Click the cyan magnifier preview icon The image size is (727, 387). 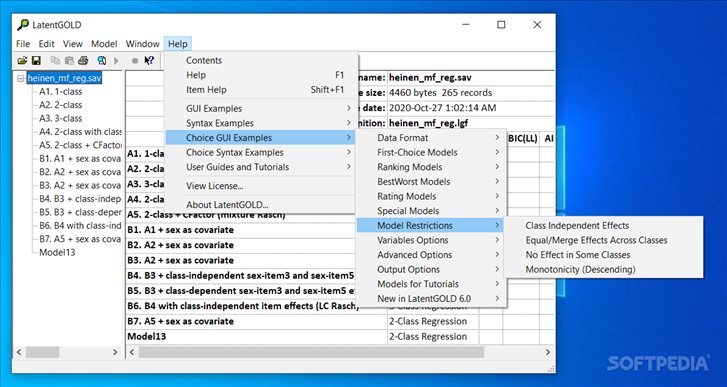pos(102,61)
